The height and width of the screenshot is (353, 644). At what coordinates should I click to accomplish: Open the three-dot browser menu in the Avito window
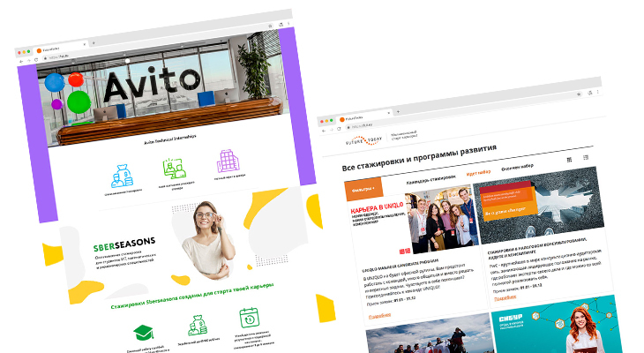288,24
